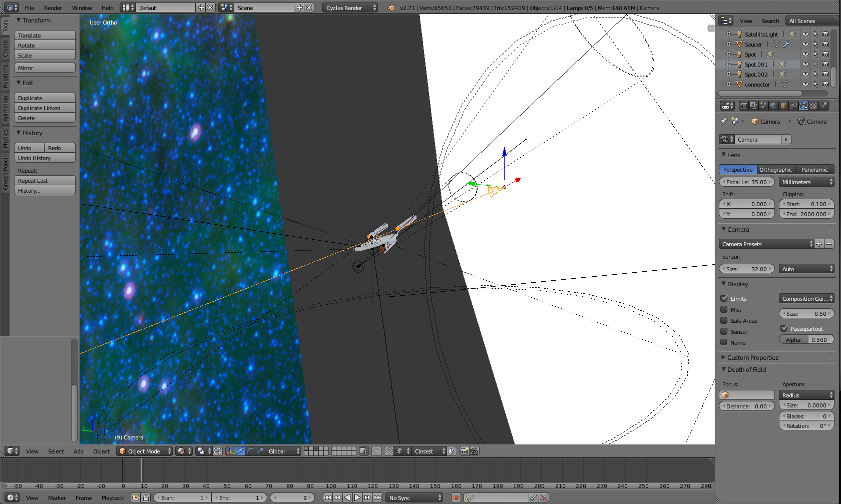This screenshot has width=841, height=504.
Task: Uncheck the Passepartout checkbox
Action: click(x=784, y=328)
